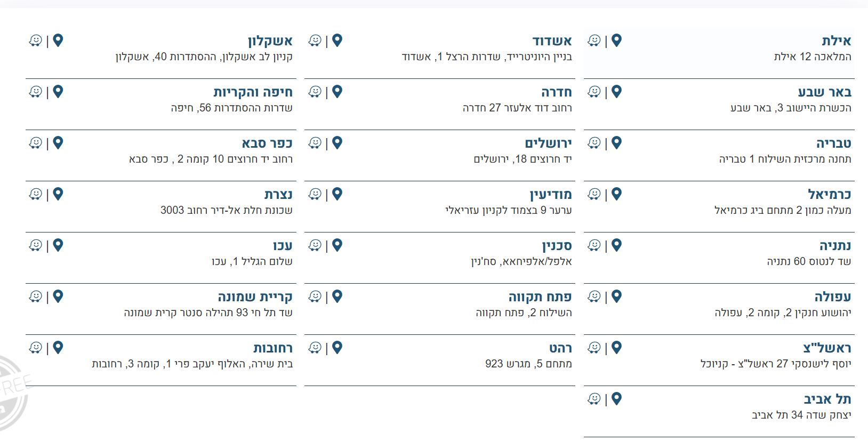868x441 pixels.
Task: Select the Waze icon for Jerusalem
Action: [315, 142]
